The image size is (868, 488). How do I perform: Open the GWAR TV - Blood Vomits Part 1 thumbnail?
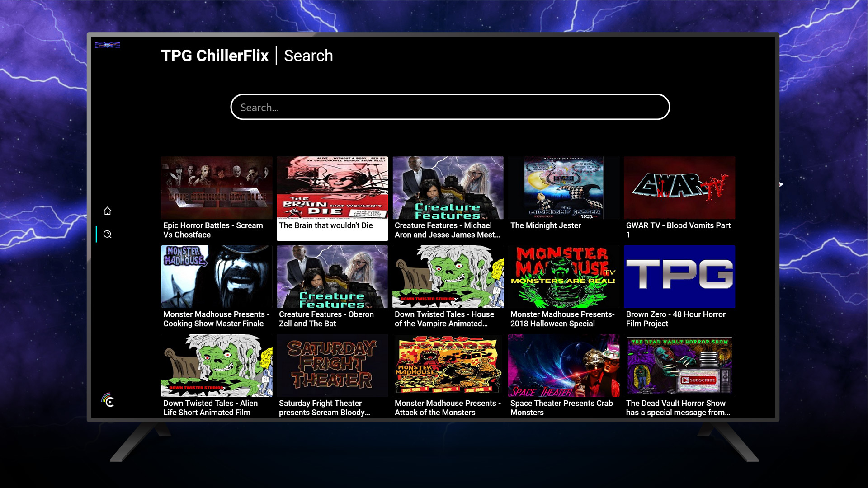click(679, 188)
